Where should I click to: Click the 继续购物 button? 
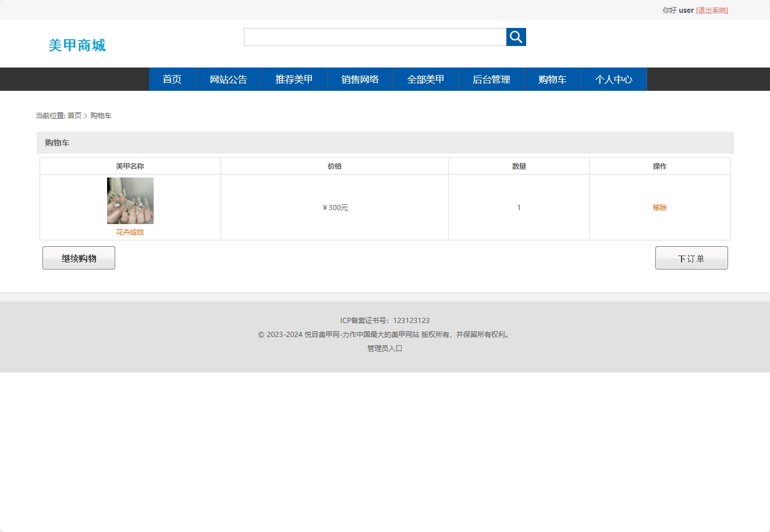click(79, 258)
